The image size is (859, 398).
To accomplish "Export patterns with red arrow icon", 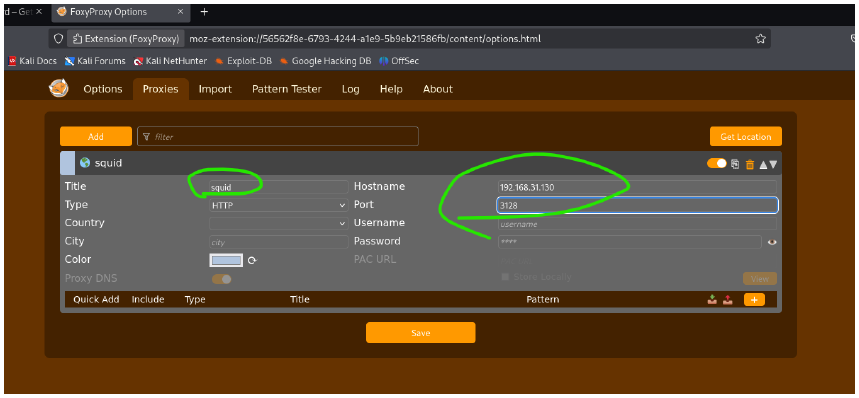I will (728, 299).
